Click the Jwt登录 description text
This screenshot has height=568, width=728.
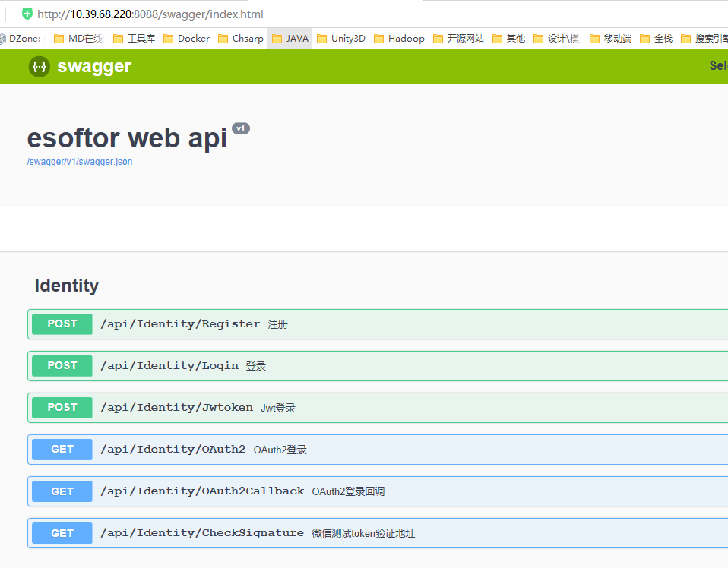coord(278,408)
